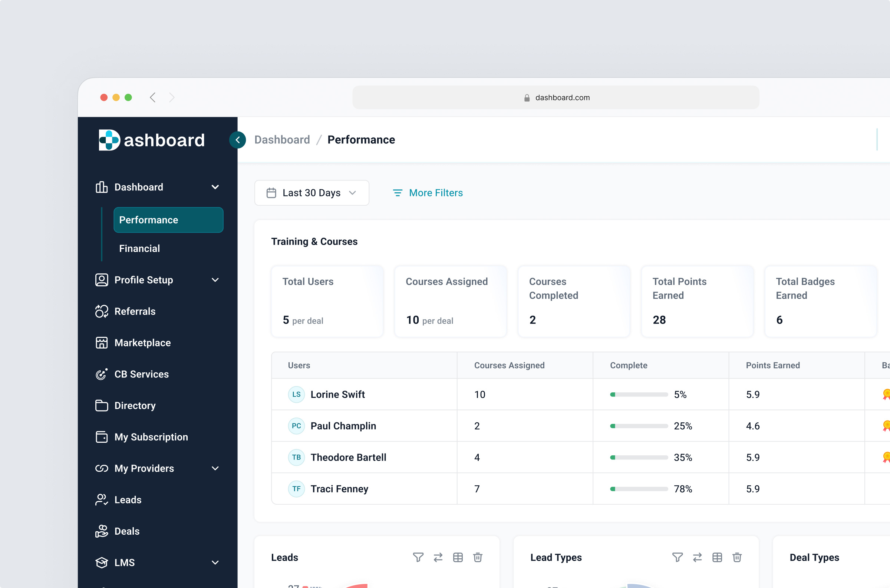The width and height of the screenshot is (890, 588).
Task: Click the trash icon on the Lead Types panel
Action: (737, 558)
